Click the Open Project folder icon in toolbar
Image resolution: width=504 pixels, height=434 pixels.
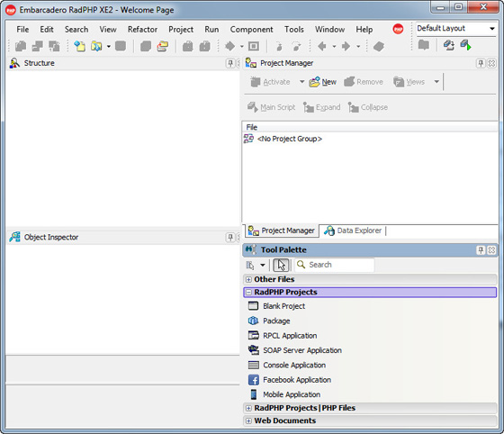click(163, 46)
